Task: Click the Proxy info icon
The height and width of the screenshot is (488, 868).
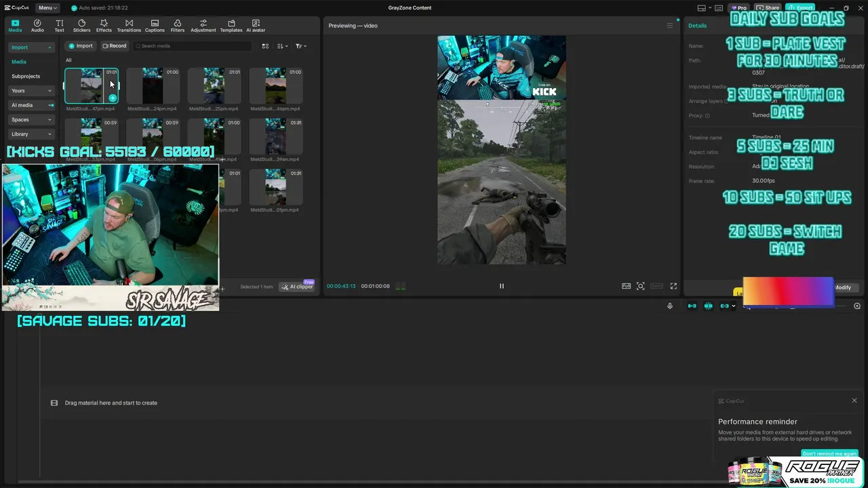Action: pyautogui.click(x=707, y=116)
